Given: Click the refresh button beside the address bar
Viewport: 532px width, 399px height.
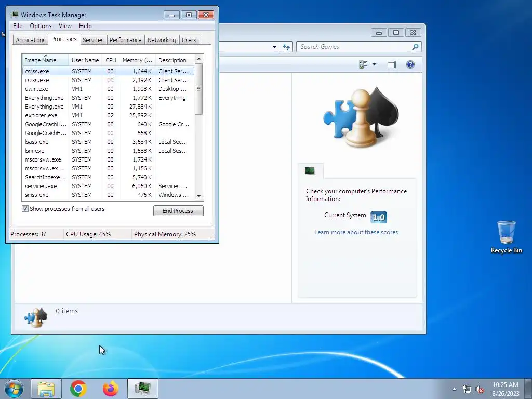Looking at the screenshot, I should (x=286, y=47).
